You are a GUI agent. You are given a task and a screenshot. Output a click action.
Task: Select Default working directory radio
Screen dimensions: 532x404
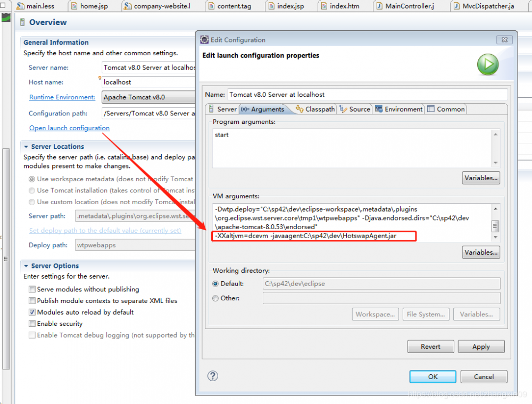pos(215,284)
